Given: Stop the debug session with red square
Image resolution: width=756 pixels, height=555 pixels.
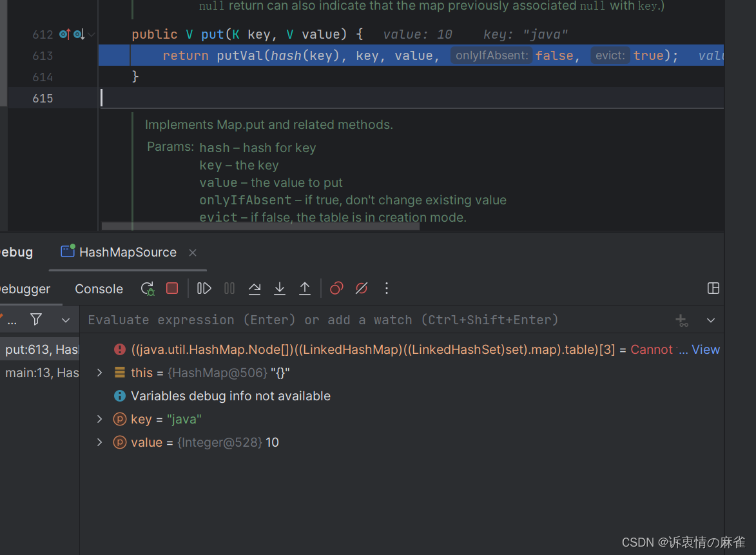Looking at the screenshot, I should pyautogui.click(x=172, y=288).
